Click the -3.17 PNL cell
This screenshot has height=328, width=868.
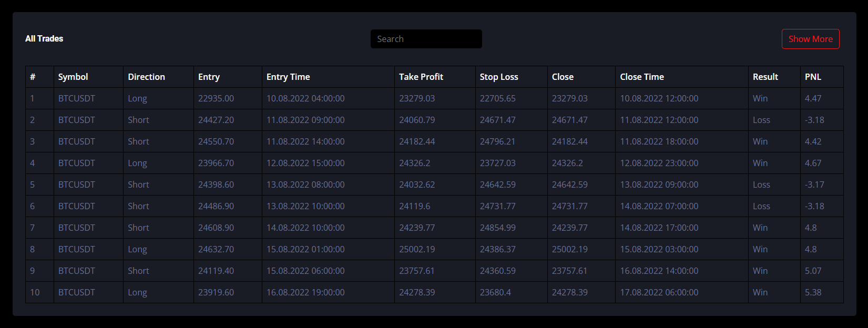pos(814,184)
